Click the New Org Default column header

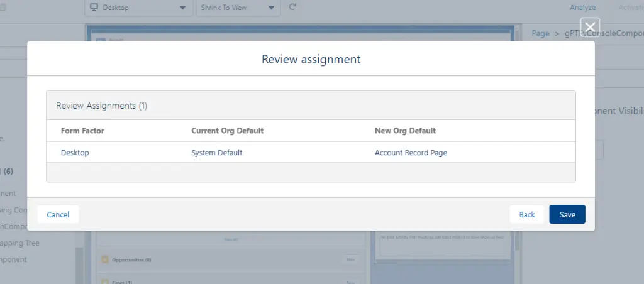click(x=405, y=131)
